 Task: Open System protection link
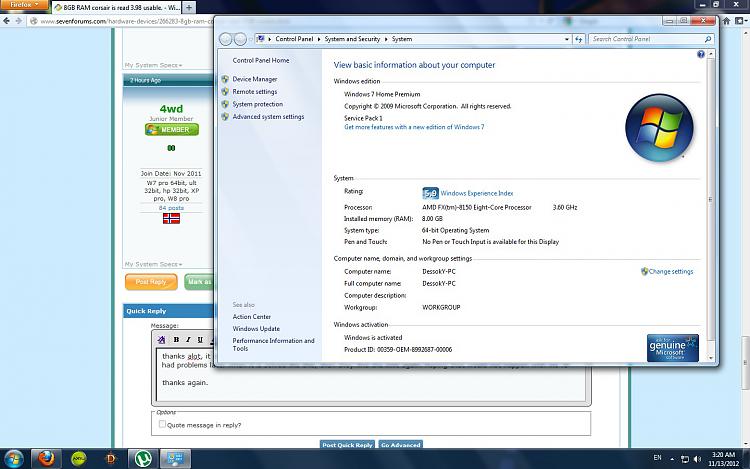pyautogui.click(x=257, y=104)
